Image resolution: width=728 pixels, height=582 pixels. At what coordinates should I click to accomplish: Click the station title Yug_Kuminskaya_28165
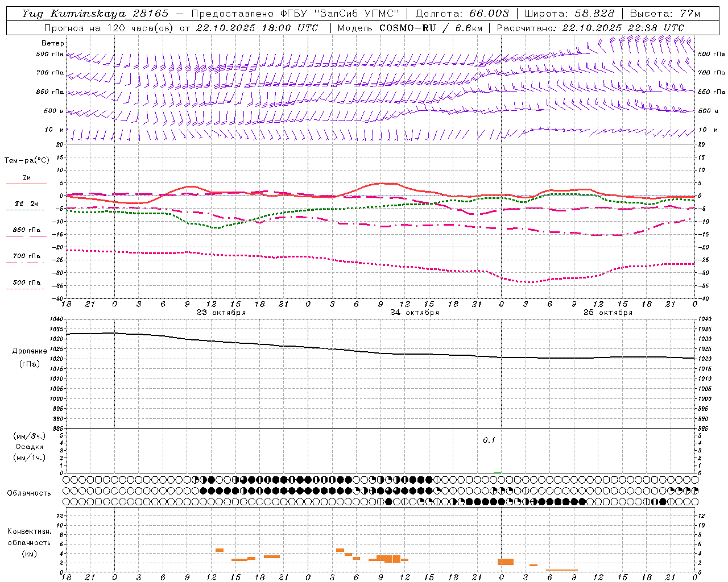95,14
